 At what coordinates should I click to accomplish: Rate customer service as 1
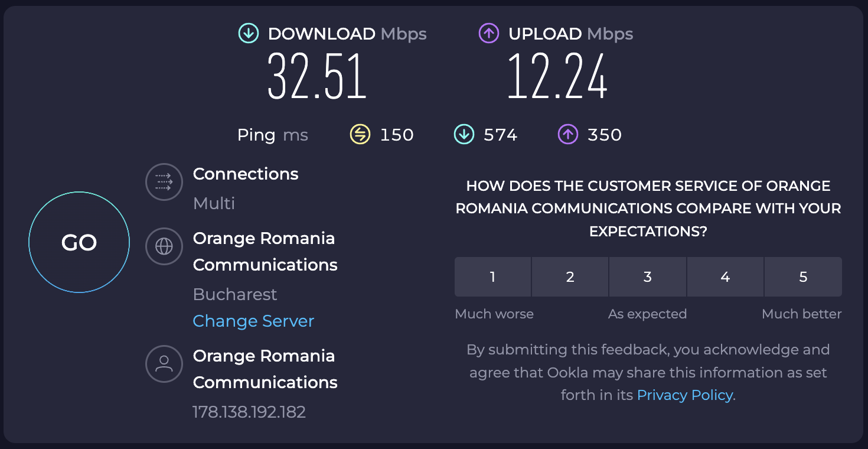tap(492, 276)
